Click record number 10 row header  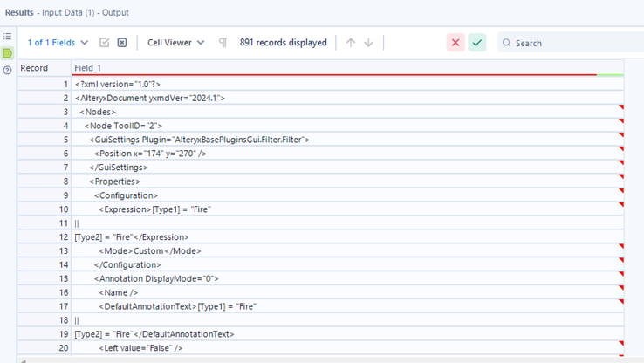[45, 209]
